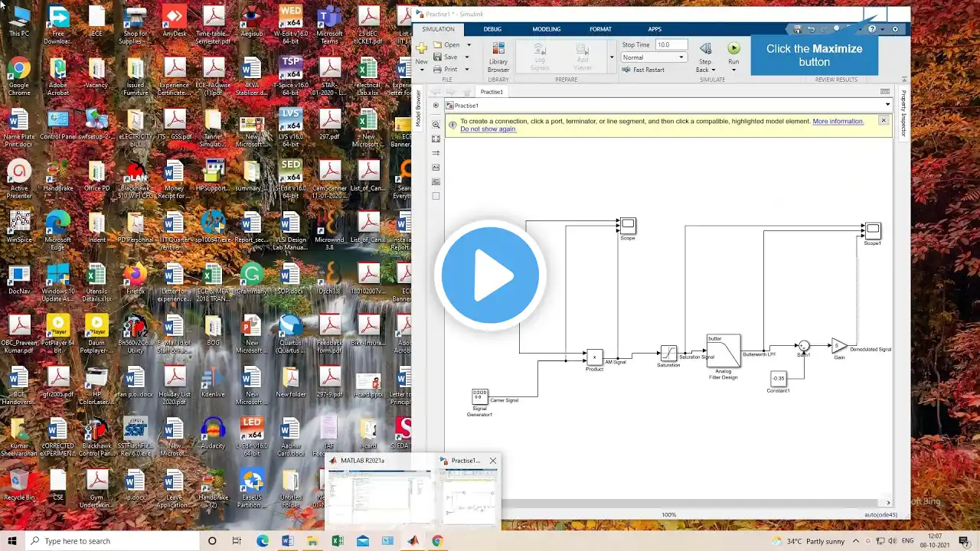Open the Normal simulation mode dropdown
The height and width of the screenshot is (551, 980).
click(653, 57)
